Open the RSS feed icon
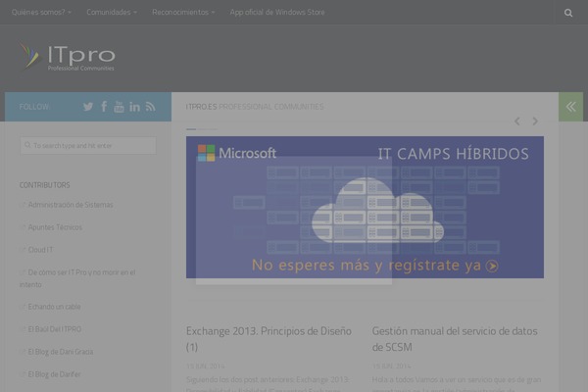Screen dimensions: 588x392 (x=150, y=107)
